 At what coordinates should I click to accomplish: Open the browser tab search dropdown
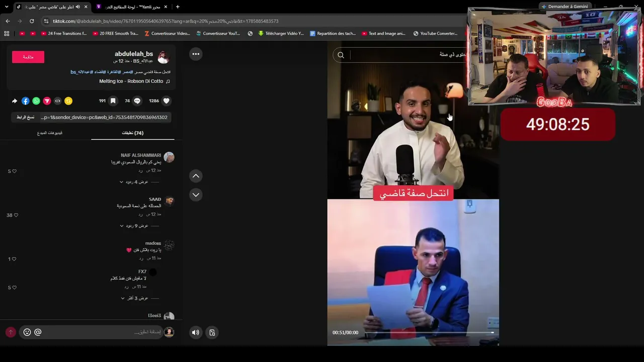(x=7, y=7)
